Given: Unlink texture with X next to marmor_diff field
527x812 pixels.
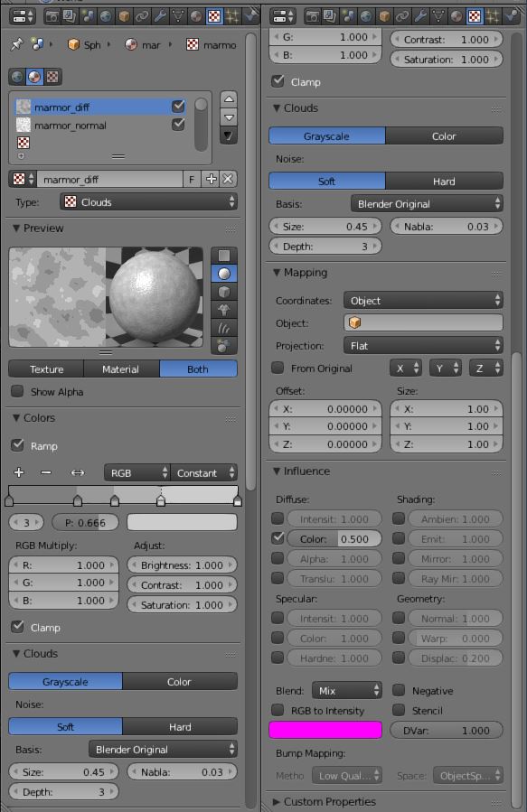Looking at the screenshot, I should 228,179.
